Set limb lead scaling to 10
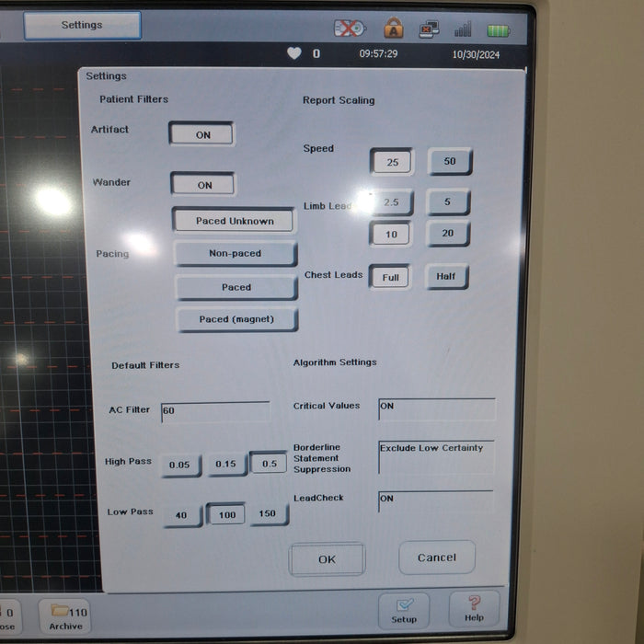644x644 pixels. [391, 234]
